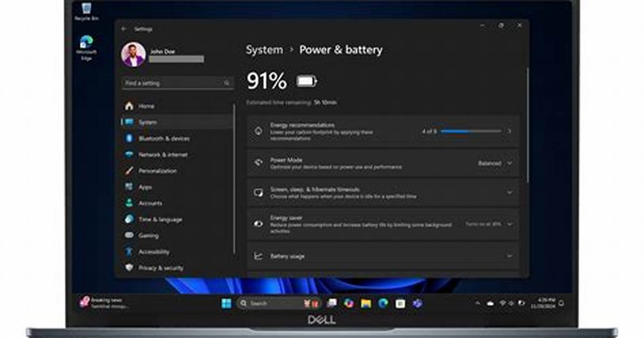
Task: Click the Battery usage chart icon
Action: coord(258,256)
